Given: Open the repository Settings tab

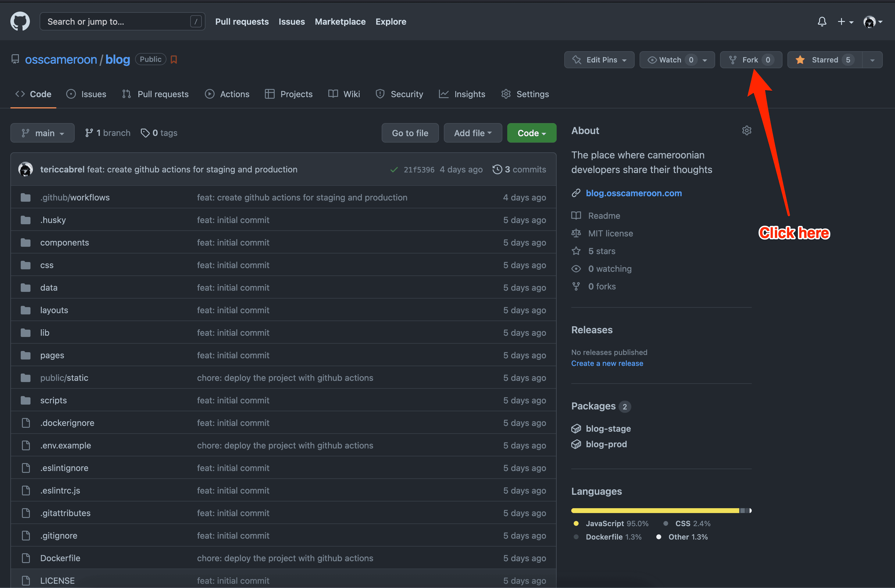Looking at the screenshot, I should (x=525, y=94).
